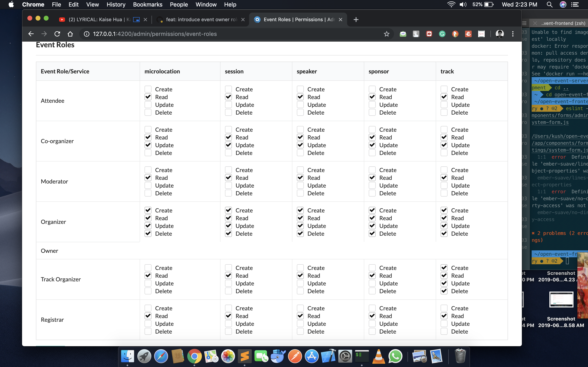
Task: Open a new browser tab
Action: (x=356, y=19)
